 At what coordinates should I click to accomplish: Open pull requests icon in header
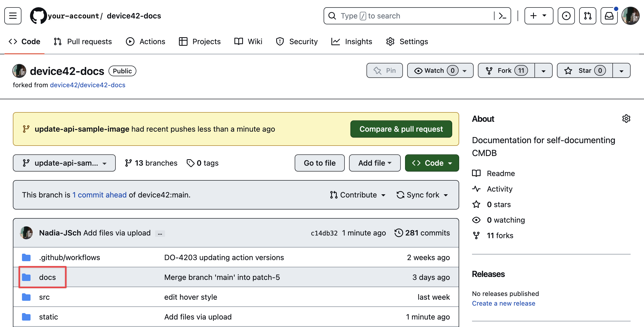pos(587,16)
